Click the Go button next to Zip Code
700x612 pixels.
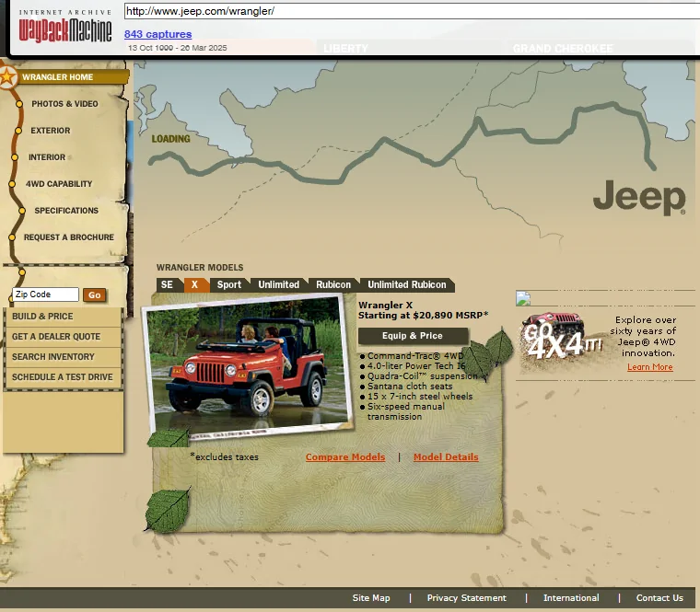pos(94,294)
